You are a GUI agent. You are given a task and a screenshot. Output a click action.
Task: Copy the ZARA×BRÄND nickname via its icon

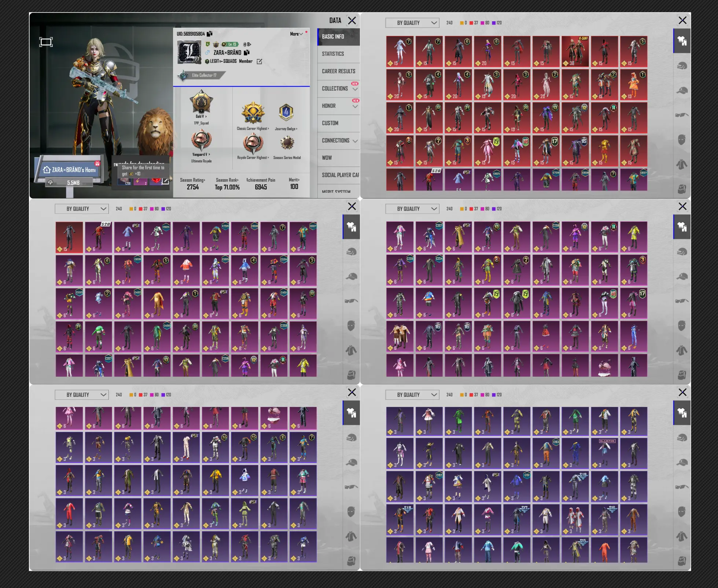click(247, 52)
